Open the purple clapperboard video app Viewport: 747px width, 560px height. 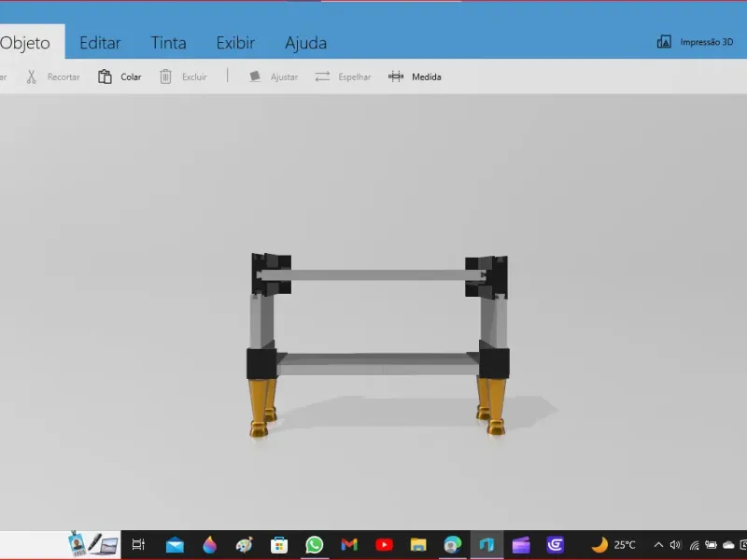pyautogui.click(x=521, y=545)
